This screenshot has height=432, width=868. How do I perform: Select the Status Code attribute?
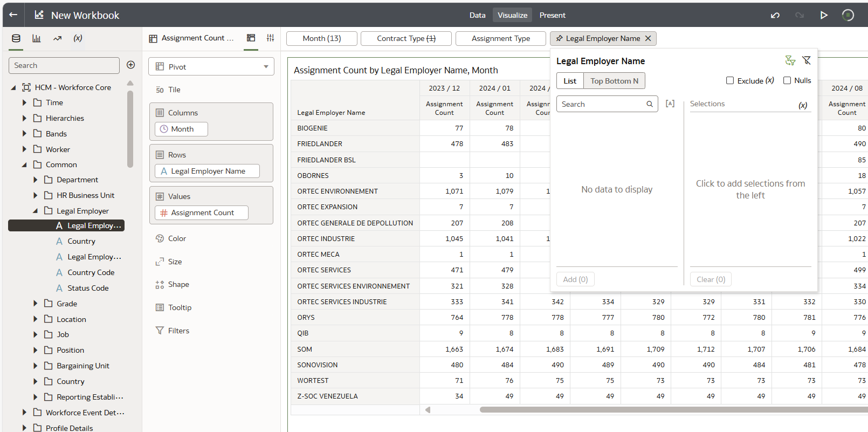tap(88, 288)
